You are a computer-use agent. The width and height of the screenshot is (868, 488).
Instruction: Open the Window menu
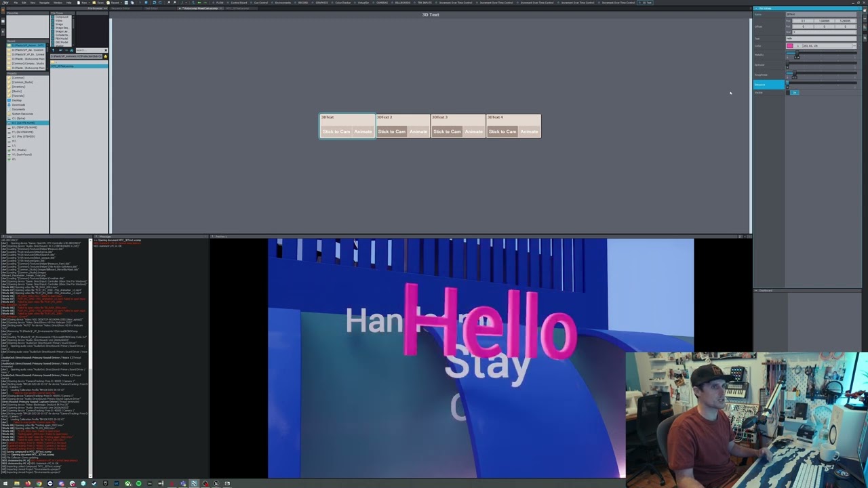(58, 3)
